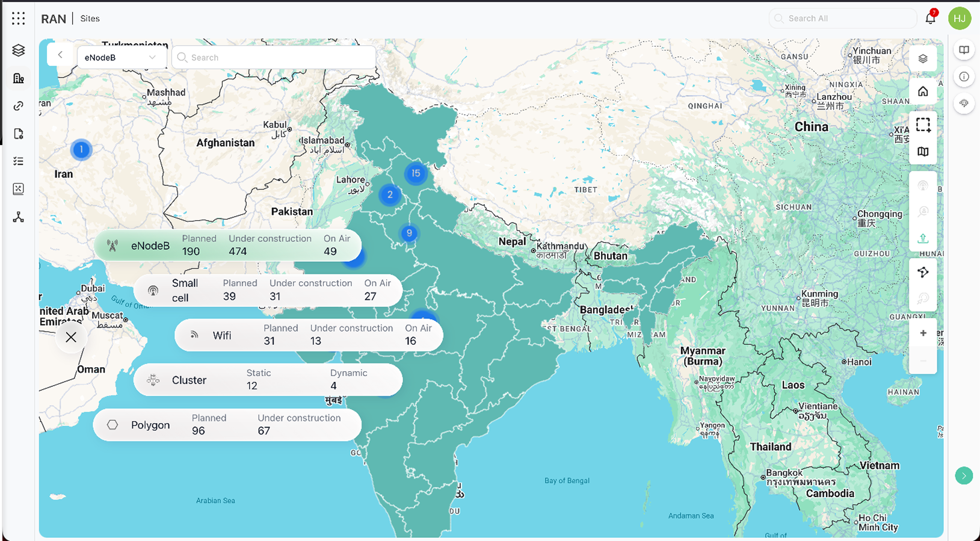Close the site summary overlay with X

(71, 337)
